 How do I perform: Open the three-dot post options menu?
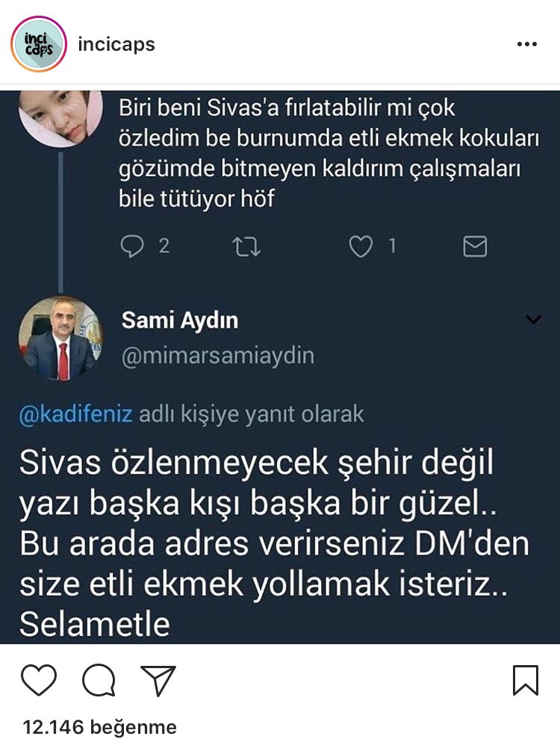(527, 44)
